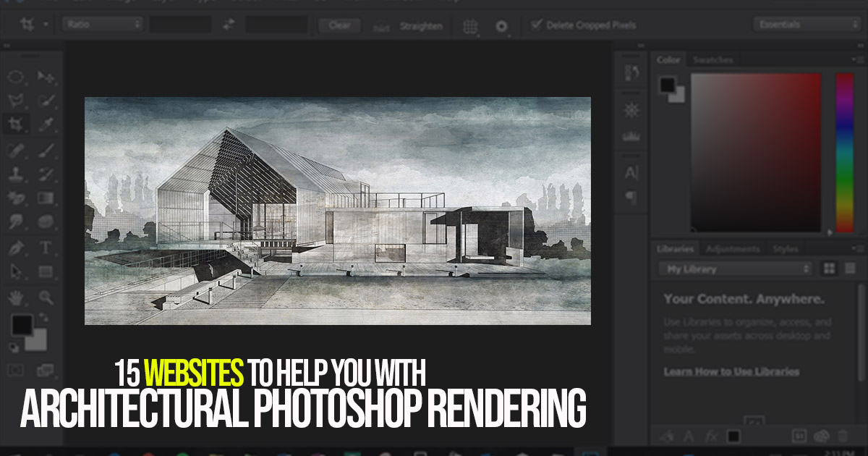This screenshot has height=456, width=868.
Task: Select the Crop tool in the toolbar
Action: tap(16, 122)
